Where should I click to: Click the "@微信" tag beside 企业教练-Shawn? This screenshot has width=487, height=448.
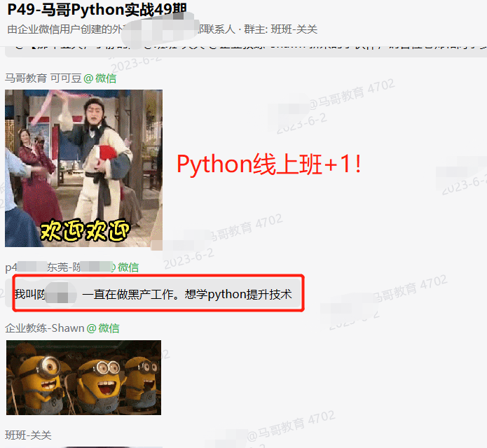[x=103, y=328]
